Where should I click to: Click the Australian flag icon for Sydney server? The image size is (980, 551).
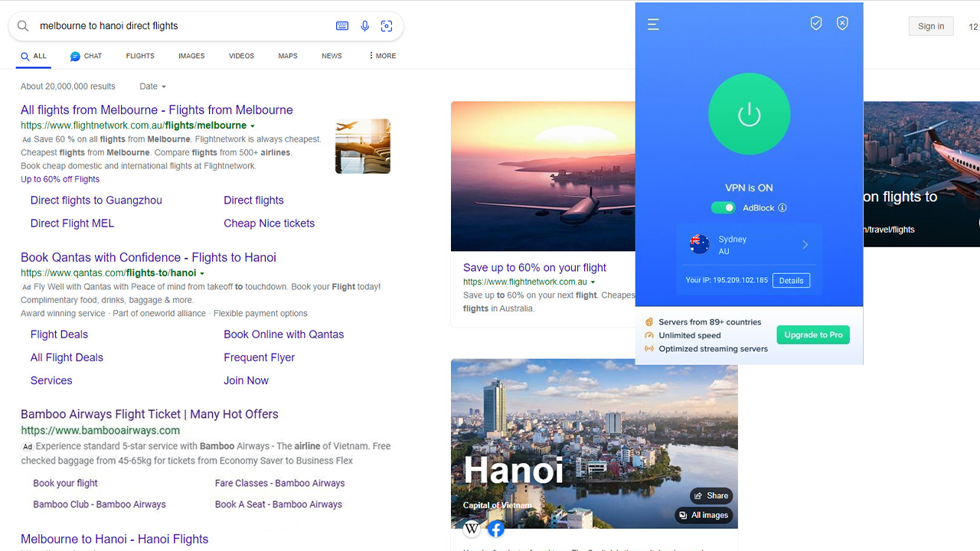pyautogui.click(x=700, y=244)
